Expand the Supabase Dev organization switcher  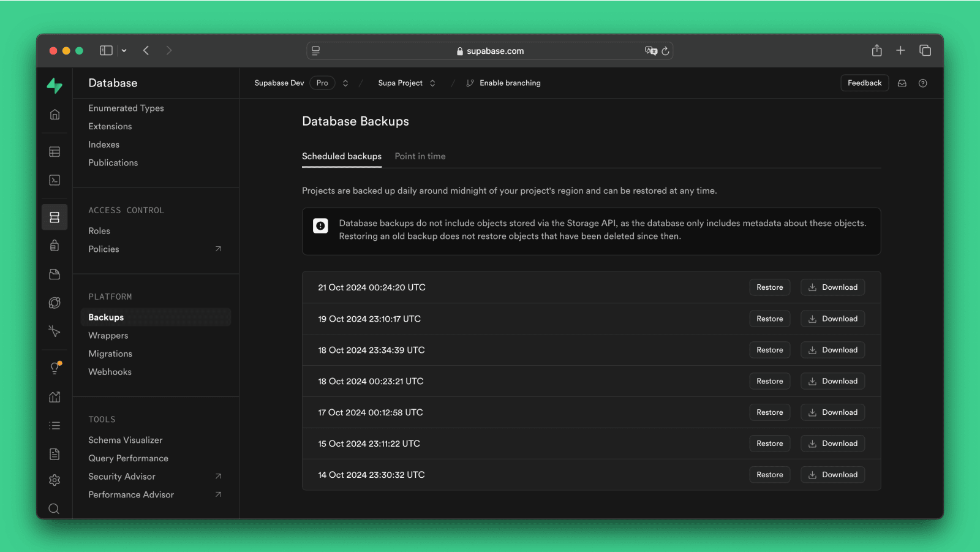pyautogui.click(x=345, y=83)
